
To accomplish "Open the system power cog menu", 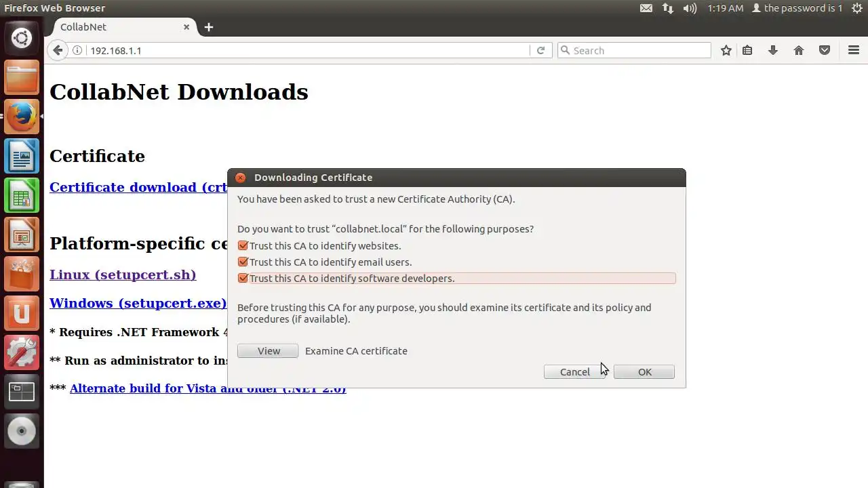I will (856, 8).
